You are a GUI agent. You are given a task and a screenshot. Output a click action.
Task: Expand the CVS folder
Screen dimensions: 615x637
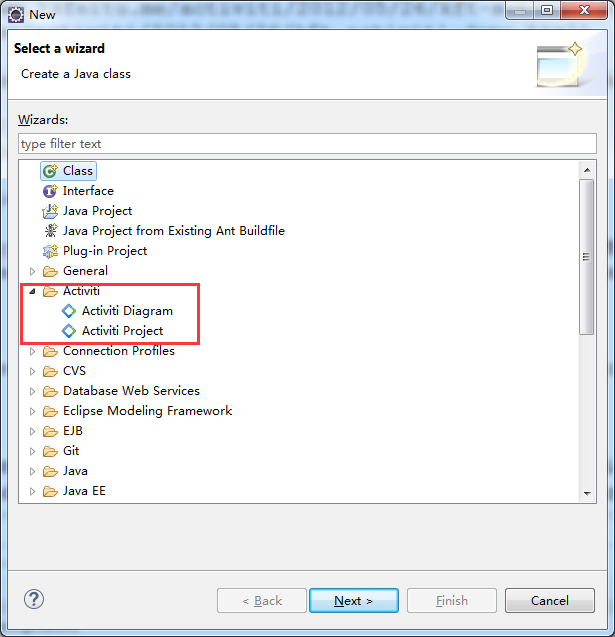(32, 371)
